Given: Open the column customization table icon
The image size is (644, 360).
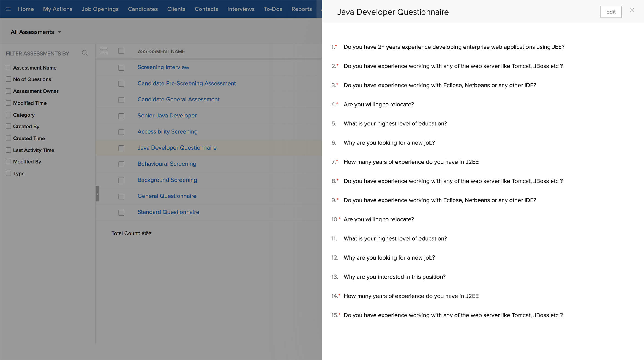Looking at the screenshot, I should click(x=104, y=51).
